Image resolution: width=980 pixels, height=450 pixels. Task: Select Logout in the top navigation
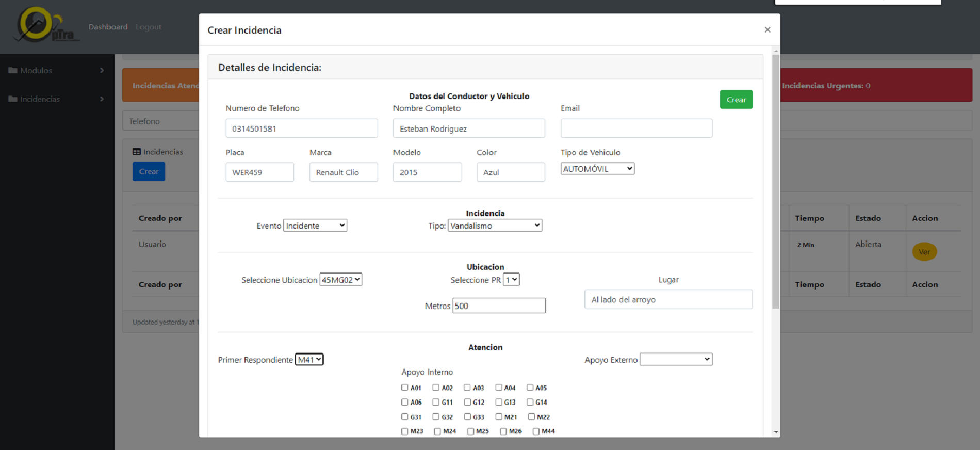[x=149, y=27]
